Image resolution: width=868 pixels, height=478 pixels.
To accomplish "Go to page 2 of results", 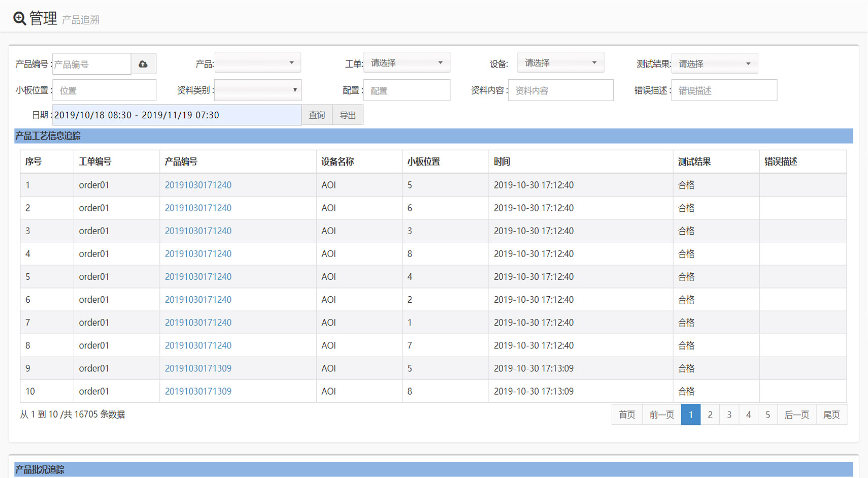I will point(710,415).
